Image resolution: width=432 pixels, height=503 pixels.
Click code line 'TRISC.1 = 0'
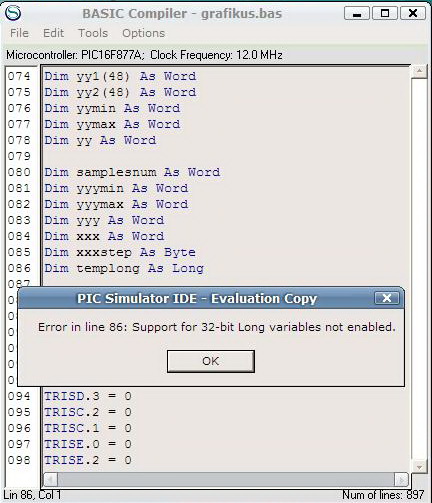pos(88,428)
